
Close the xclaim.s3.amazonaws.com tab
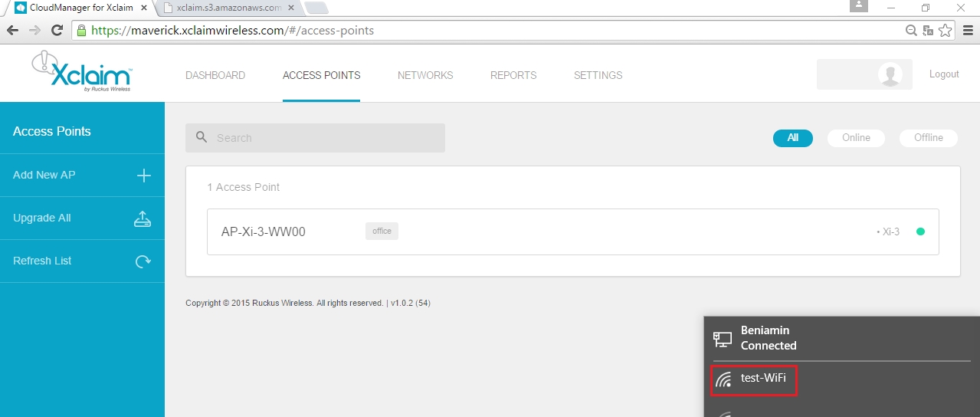(292, 8)
